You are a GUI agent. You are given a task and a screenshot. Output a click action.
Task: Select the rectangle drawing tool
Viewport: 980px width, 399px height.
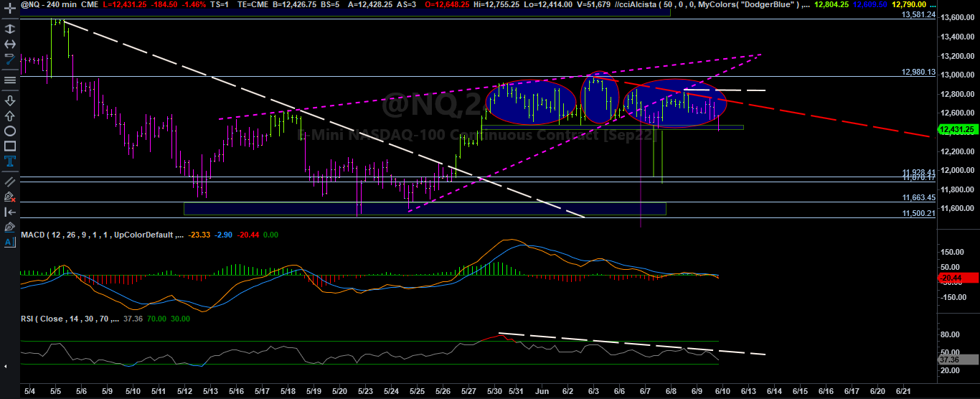[x=10, y=147]
